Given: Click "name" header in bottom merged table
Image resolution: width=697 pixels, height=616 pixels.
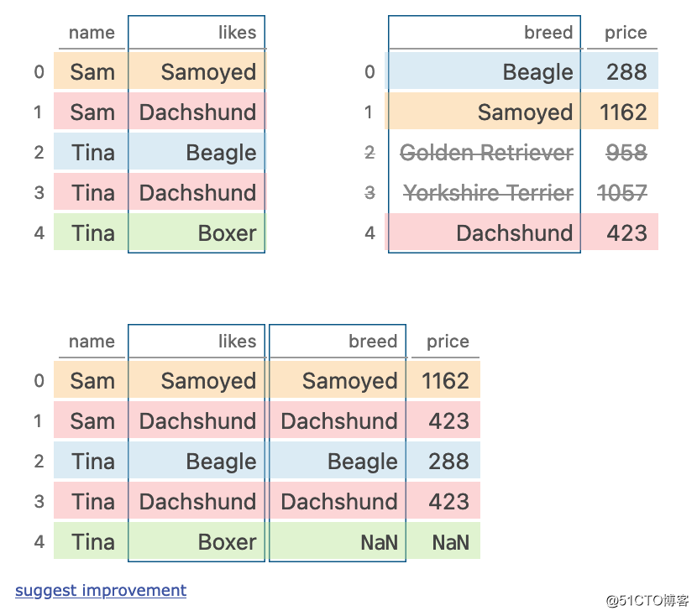Looking at the screenshot, I should click(92, 342).
